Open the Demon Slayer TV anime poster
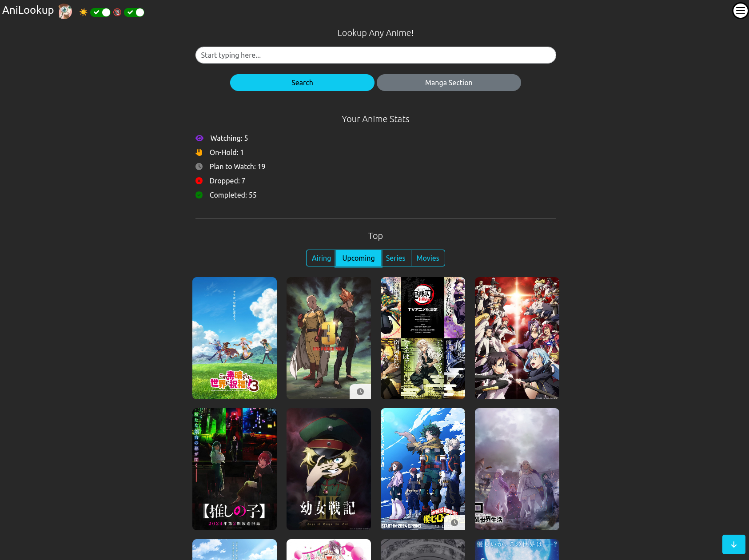 point(423,338)
